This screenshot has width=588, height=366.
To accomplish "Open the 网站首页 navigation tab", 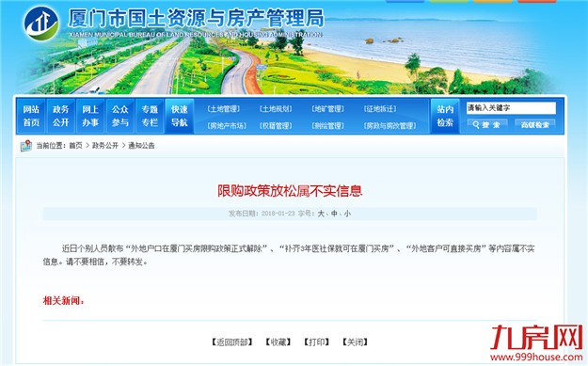I will click(x=31, y=116).
